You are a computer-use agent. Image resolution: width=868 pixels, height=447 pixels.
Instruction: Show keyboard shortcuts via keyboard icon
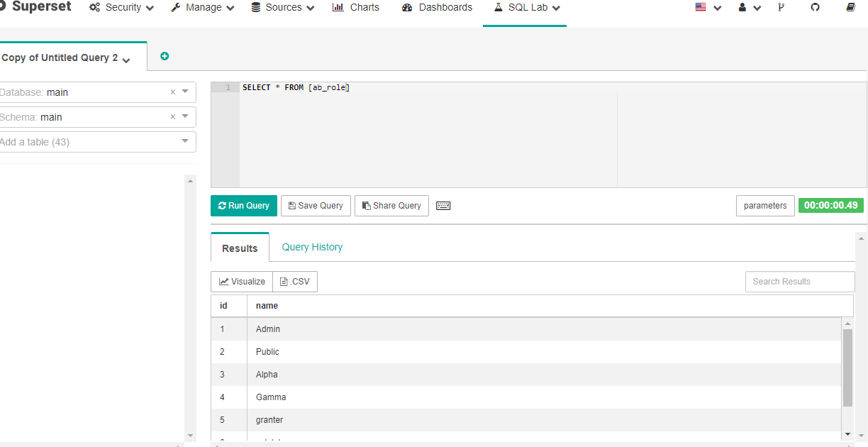coord(443,206)
